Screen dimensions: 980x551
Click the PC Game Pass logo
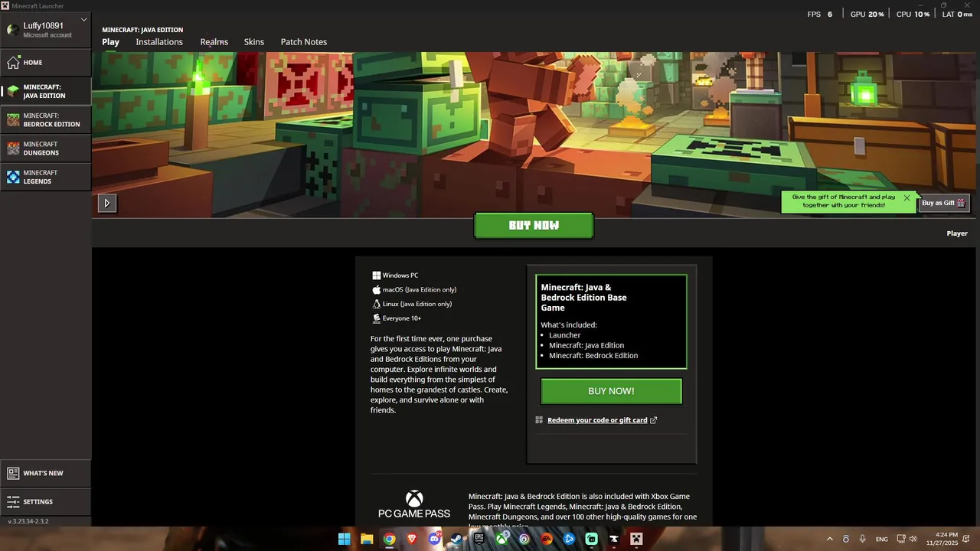click(414, 505)
